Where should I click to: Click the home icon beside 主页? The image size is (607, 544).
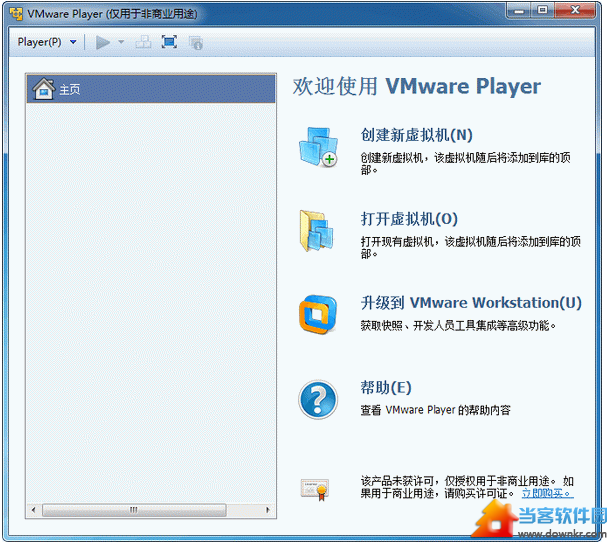[44, 89]
